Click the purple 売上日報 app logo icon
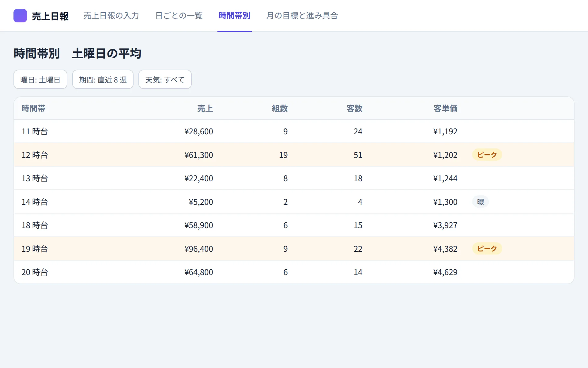 [x=20, y=16]
